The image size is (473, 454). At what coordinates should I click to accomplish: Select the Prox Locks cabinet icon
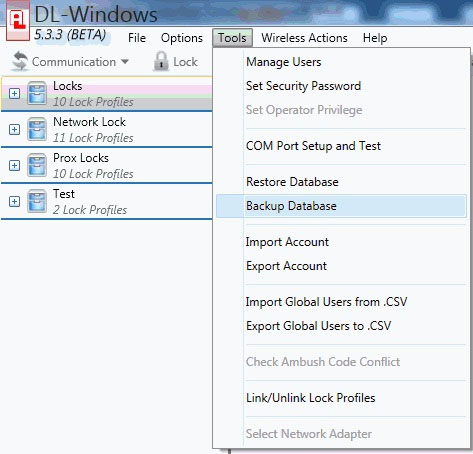[x=37, y=165]
